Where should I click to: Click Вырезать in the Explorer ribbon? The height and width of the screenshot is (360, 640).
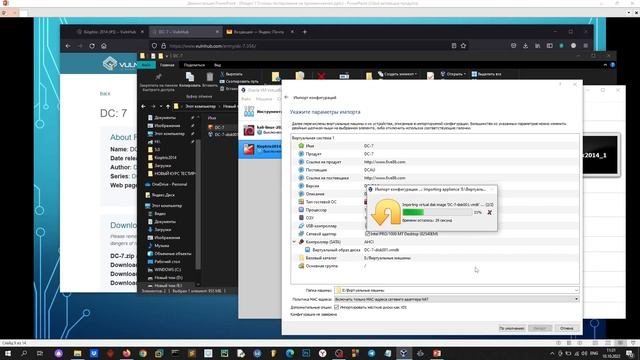pos(231,74)
